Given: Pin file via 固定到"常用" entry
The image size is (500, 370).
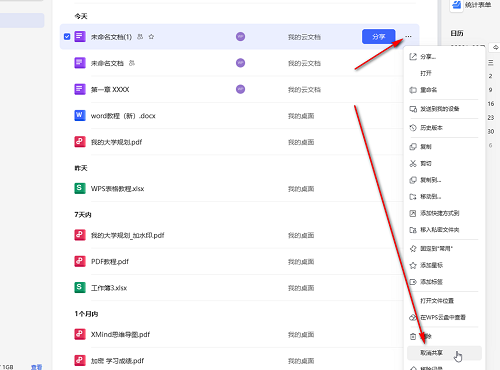Looking at the screenshot, I should pos(444,249).
